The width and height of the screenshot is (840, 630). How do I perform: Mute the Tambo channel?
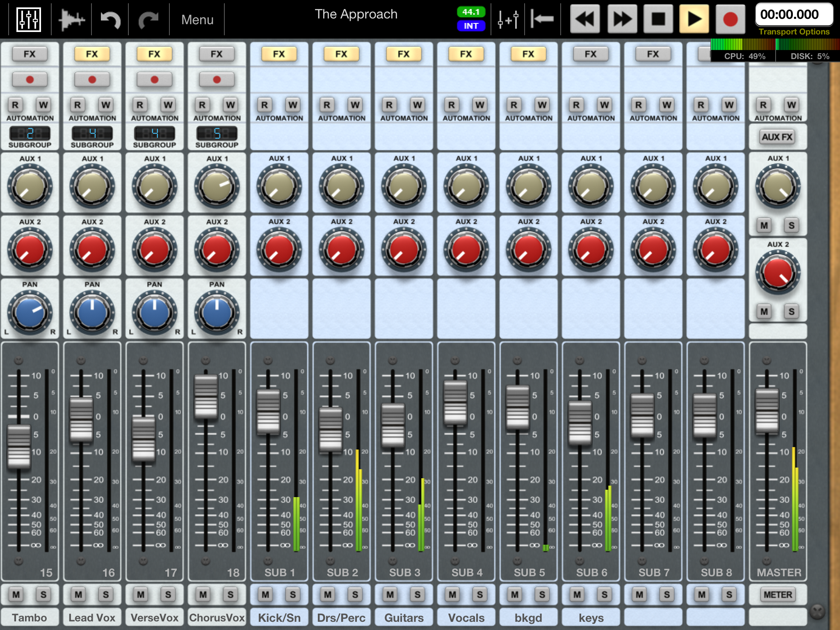[x=16, y=595]
